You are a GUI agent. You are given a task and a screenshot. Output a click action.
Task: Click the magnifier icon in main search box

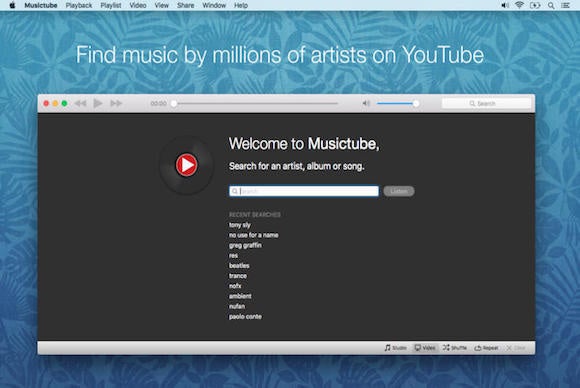pos(235,191)
